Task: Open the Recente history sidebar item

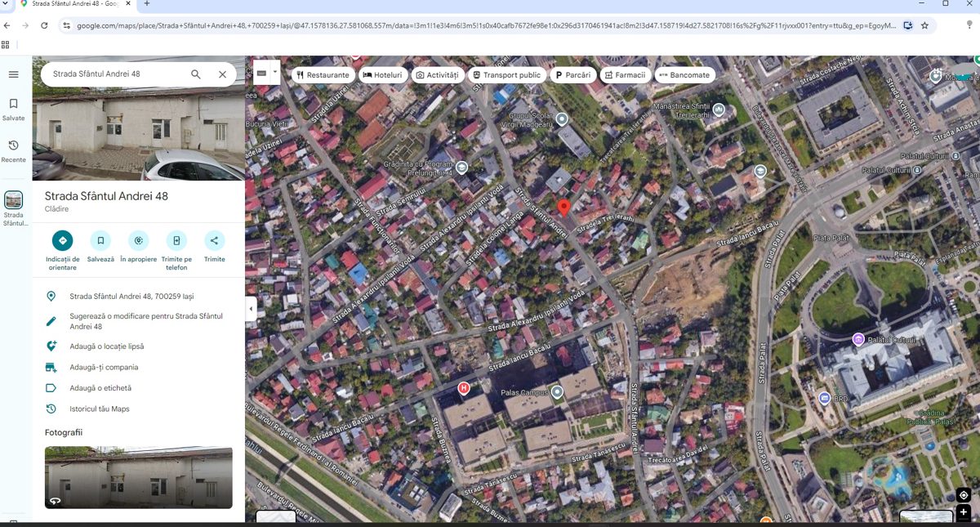Action: tap(13, 151)
